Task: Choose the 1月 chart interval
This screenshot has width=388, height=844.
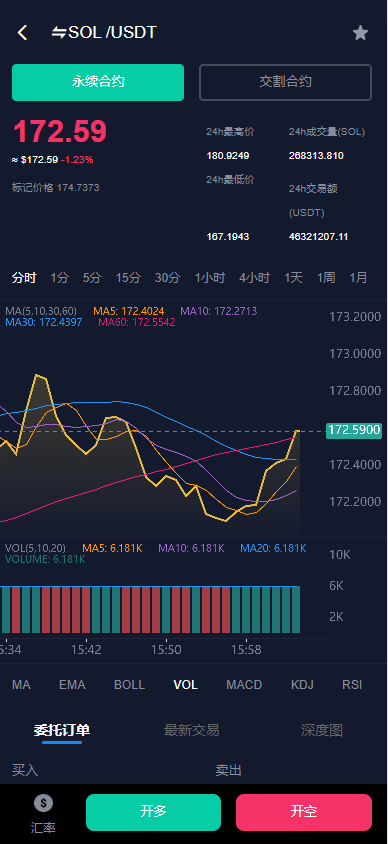Action: 358,278
